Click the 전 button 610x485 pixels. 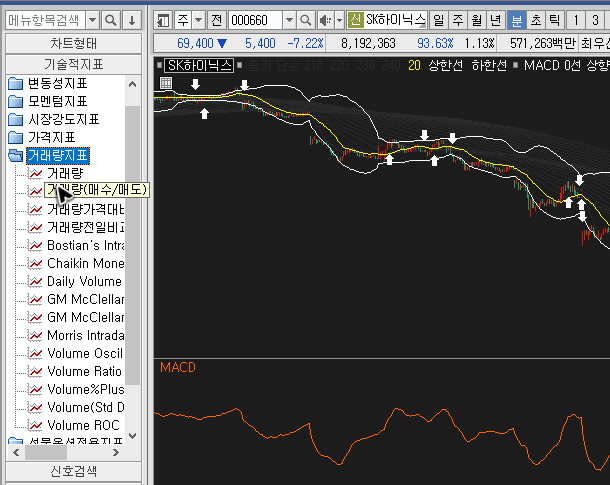tap(216, 20)
